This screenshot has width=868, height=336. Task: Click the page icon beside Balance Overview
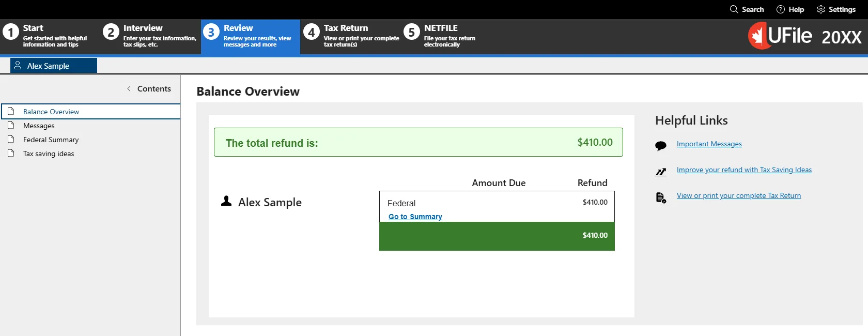[11, 111]
